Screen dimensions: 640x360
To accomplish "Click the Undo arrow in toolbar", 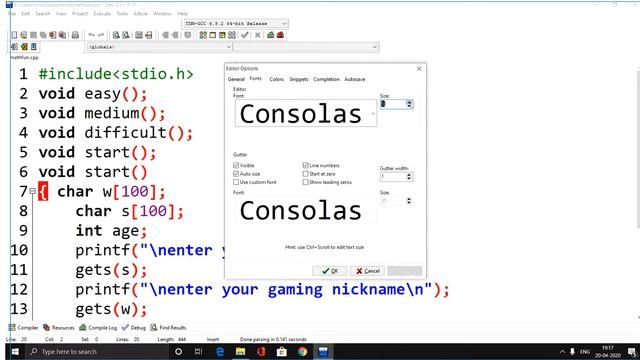I will 91,35.
